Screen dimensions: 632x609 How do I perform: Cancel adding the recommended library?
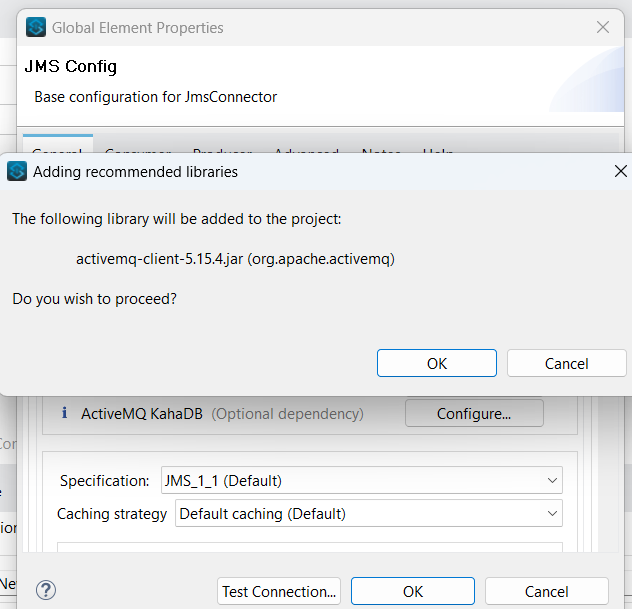tap(566, 363)
